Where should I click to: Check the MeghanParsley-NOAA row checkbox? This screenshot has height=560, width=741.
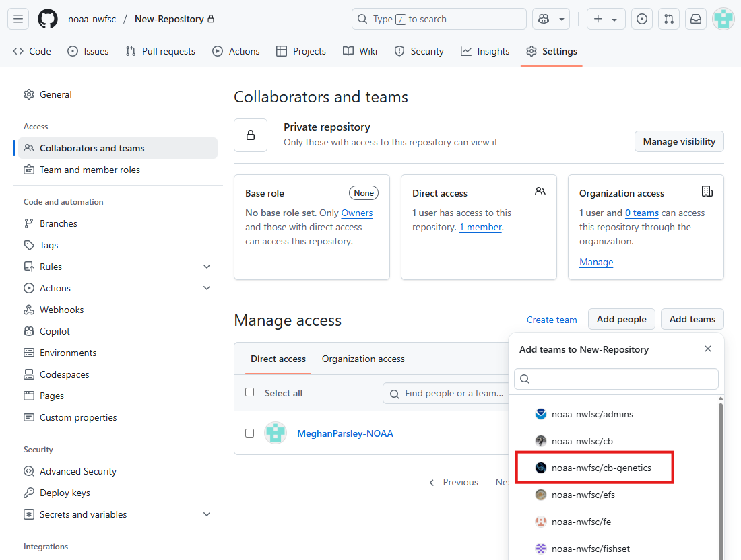point(249,433)
